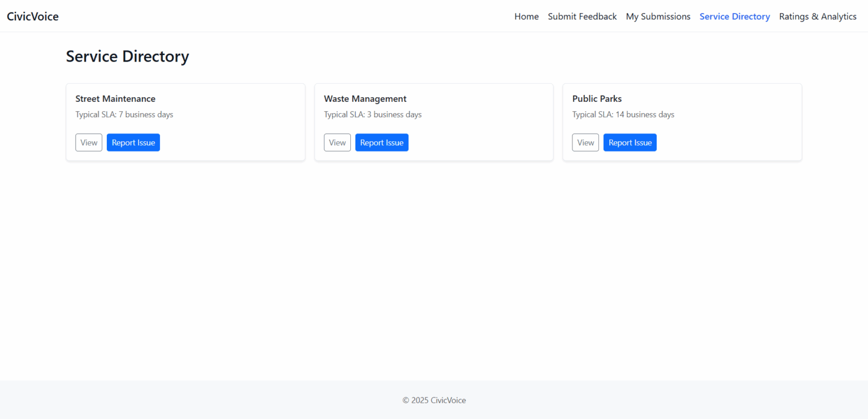Go to My Submissions

pos(658,16)
